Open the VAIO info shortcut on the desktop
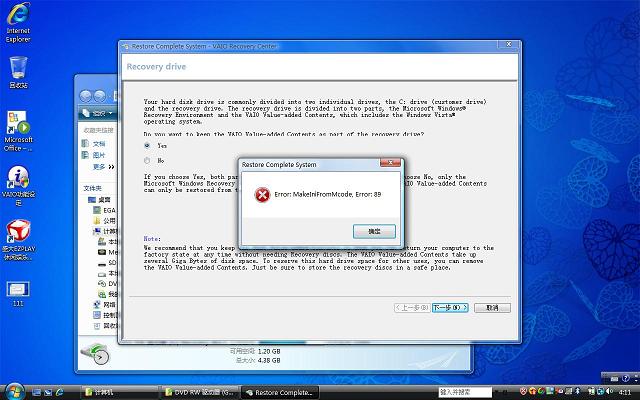Screen dimensions: 640x400 point(18,186)
